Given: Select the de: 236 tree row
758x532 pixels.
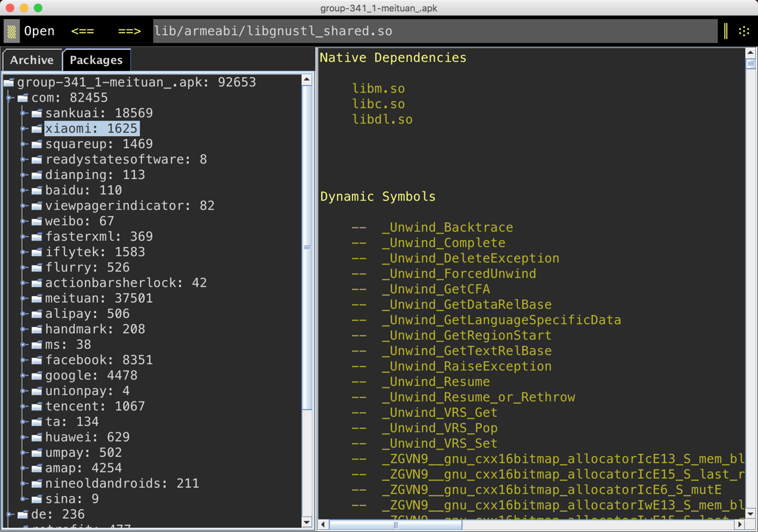Looking at the screenshot, I should (58, 514).
